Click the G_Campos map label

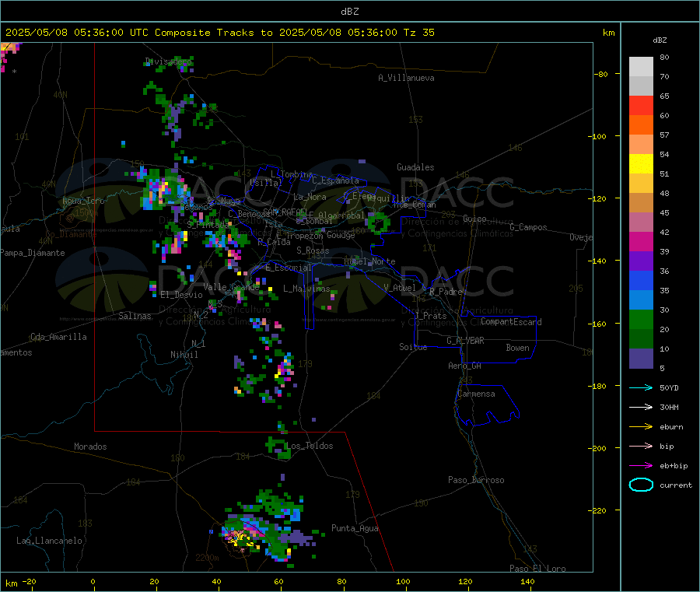point(528,227)
